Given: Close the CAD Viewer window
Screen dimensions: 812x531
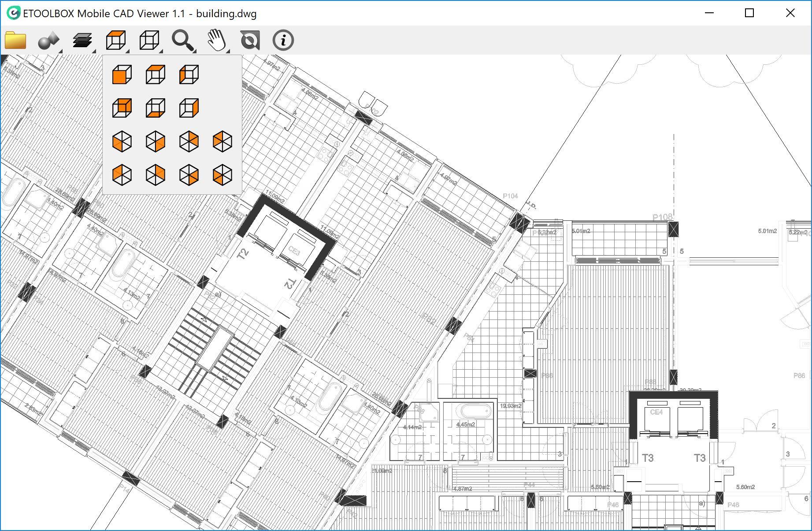Looking at the screenshot, I should [790, 13].
